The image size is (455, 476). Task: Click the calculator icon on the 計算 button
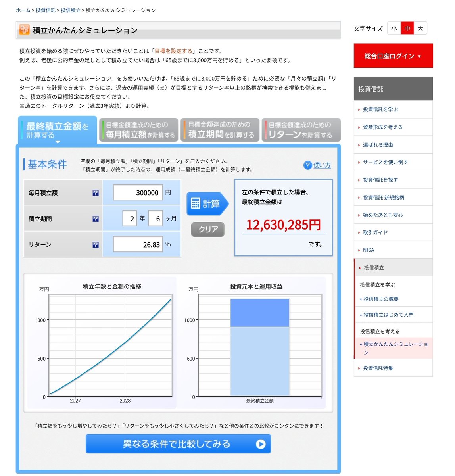pyautogui.click(x=196, y=204)
